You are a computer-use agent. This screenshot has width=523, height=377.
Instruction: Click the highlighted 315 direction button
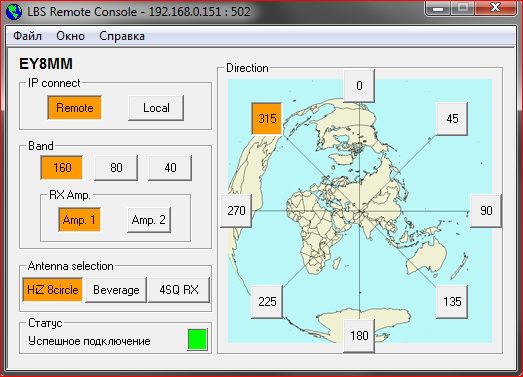267,119
